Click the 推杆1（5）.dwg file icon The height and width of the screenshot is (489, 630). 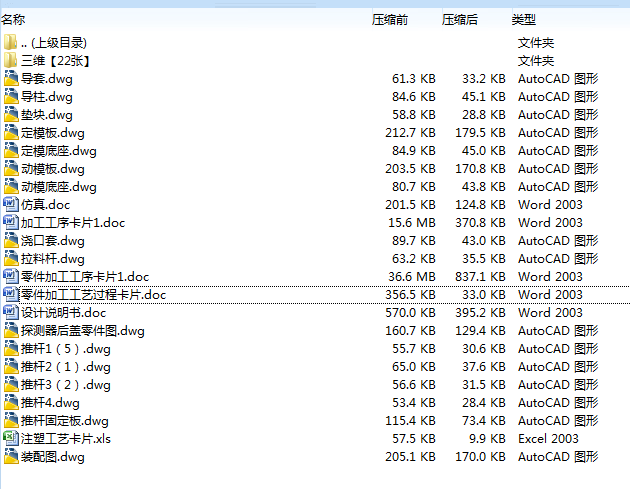pos(11,348)
